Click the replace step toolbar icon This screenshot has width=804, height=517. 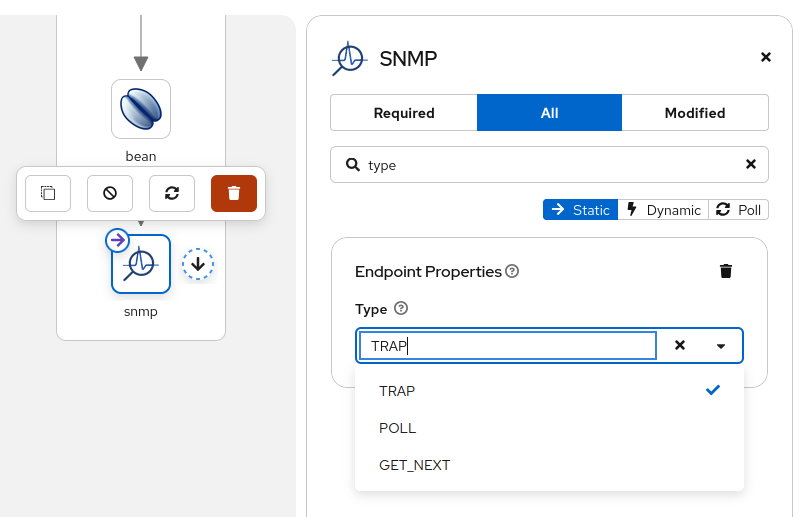pos(172,193)
